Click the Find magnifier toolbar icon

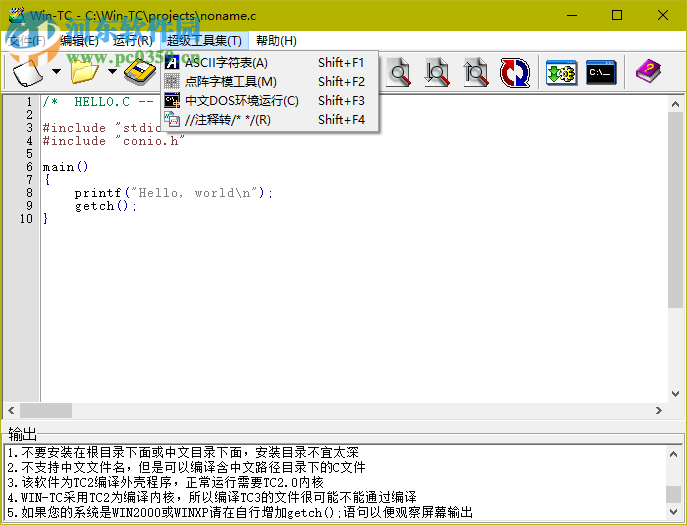click(x=400, y=72)
